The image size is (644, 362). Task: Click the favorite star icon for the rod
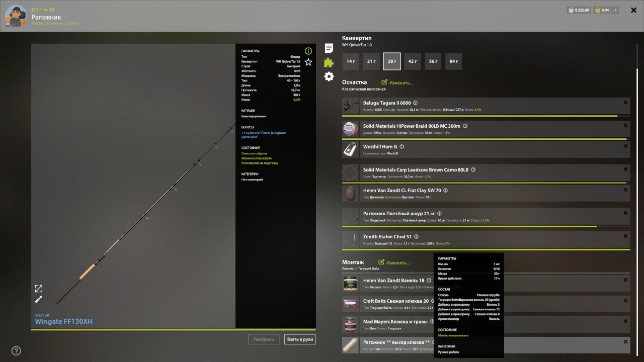[x=308, y=62]
